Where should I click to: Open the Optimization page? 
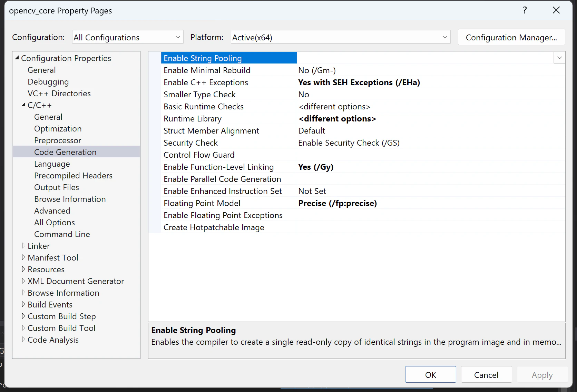(58, 129)
